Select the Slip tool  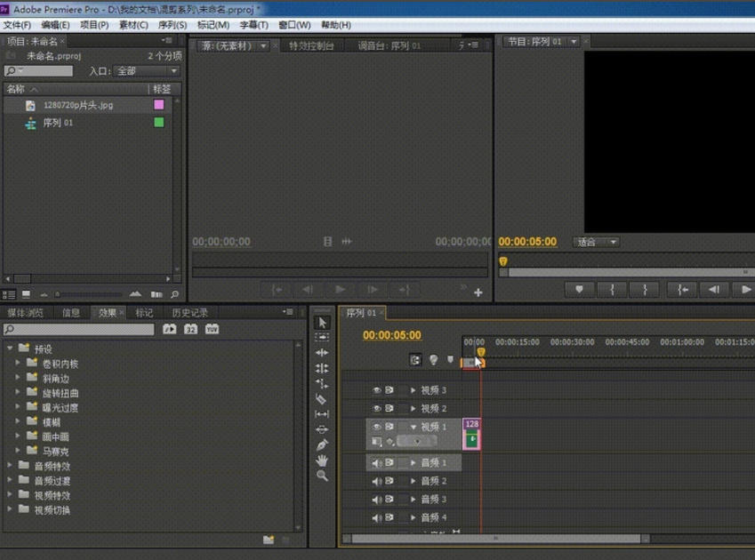pyautogui.click(x=322, y=413)
